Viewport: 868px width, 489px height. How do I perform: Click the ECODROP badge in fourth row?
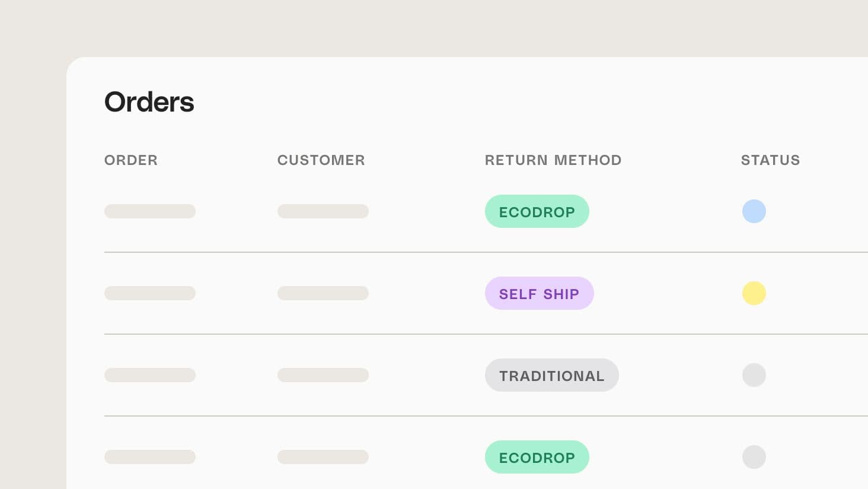(x=537, y=457)
